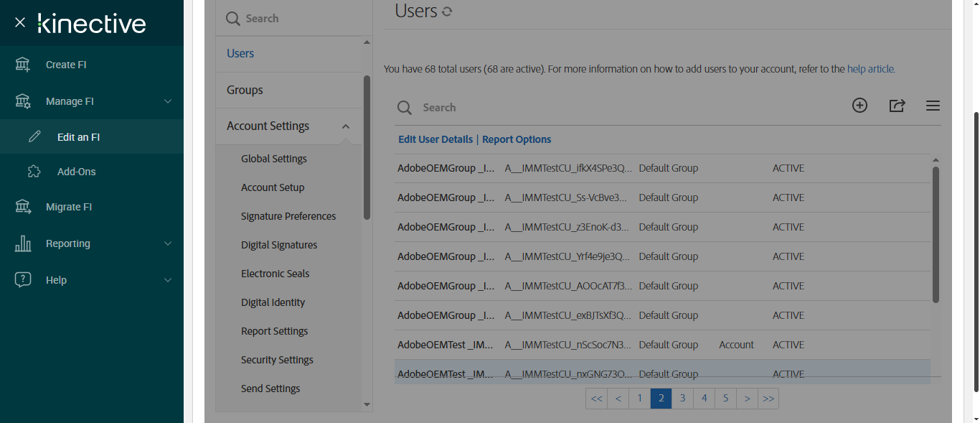Expand the Help menu chevron

pos(168,280)
